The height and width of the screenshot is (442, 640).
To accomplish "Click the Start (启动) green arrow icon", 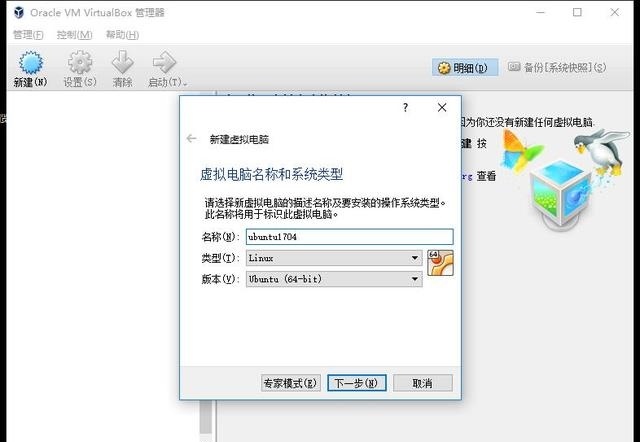I will (x=164, y=63).
